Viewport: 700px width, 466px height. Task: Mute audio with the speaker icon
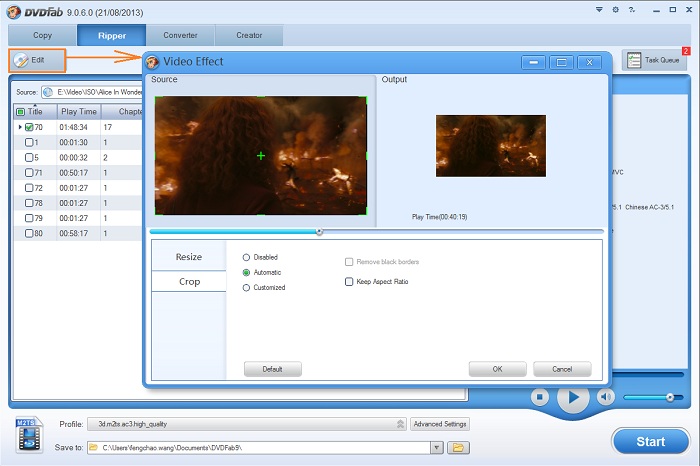tap(605, 396)
